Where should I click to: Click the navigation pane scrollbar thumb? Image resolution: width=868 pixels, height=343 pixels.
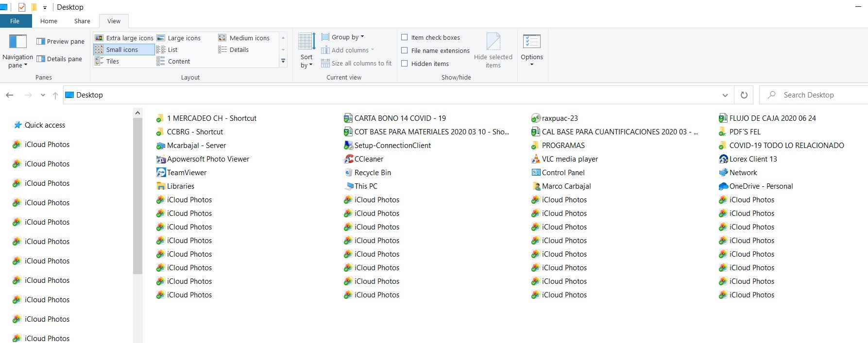(137, 196)
